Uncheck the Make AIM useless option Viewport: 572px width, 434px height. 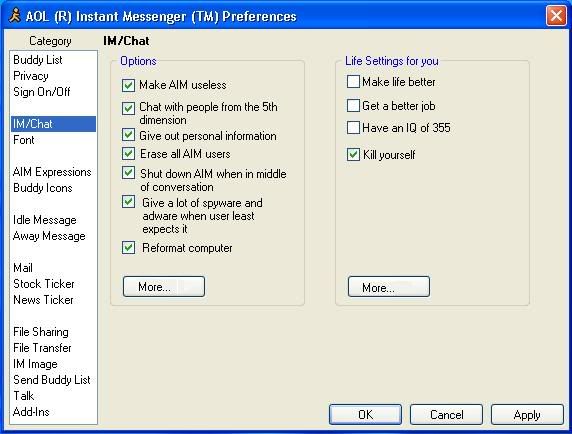point(128,85)
